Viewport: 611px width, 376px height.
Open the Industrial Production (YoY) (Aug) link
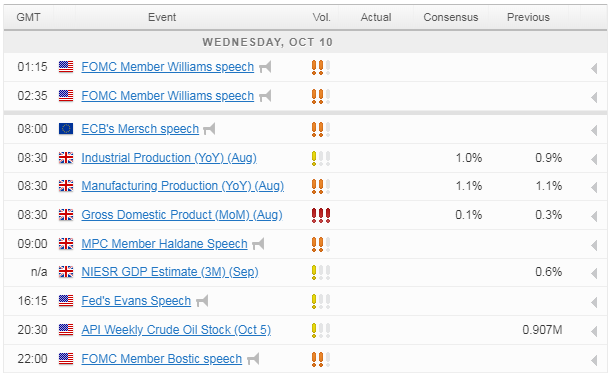[x=169, y=158]
